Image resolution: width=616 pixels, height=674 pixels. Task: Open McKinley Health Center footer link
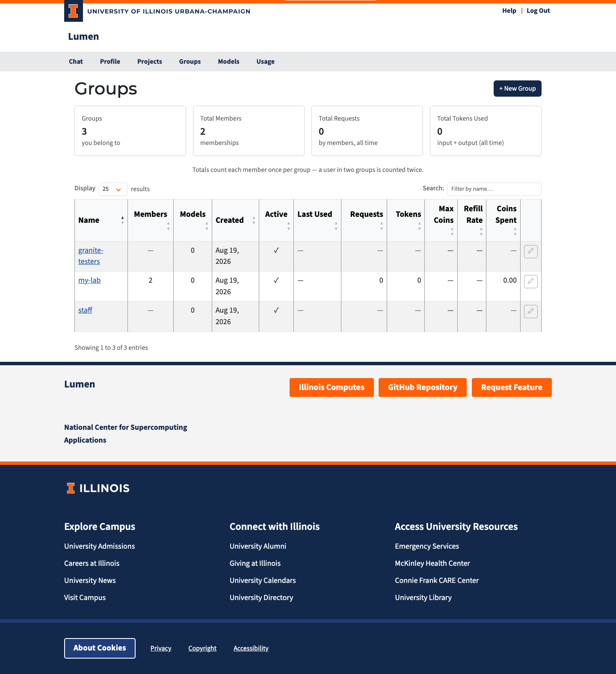click(x=432, y=563)
